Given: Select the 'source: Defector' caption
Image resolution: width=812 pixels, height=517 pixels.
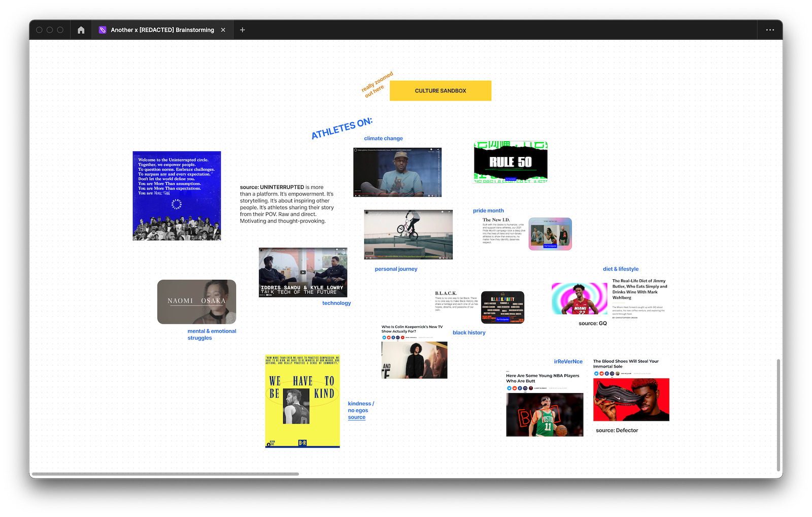Looking at the screenshot, I should pos(617,430).
